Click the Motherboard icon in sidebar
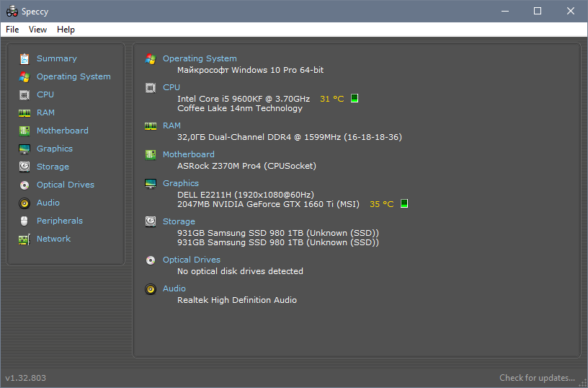Screen dimensions: 588x388 point(24,131)
